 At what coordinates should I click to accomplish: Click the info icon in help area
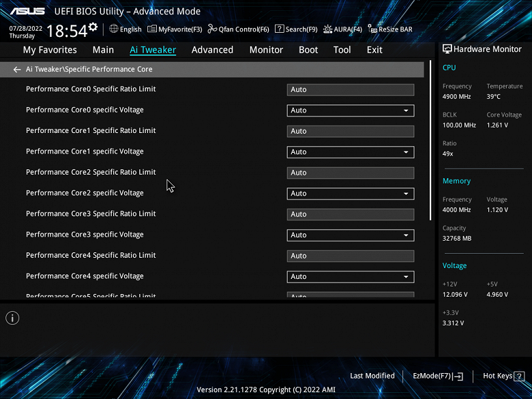[x=12, y=318]
